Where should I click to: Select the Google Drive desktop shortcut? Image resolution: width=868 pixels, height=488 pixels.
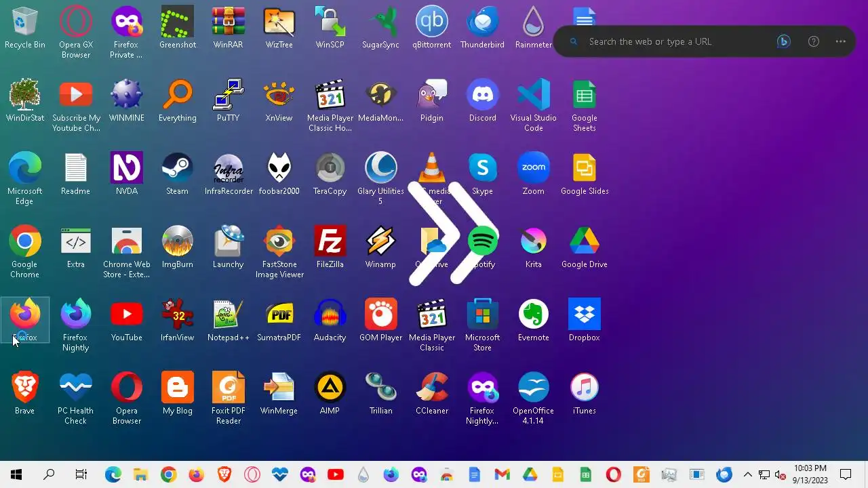(584, 248)
